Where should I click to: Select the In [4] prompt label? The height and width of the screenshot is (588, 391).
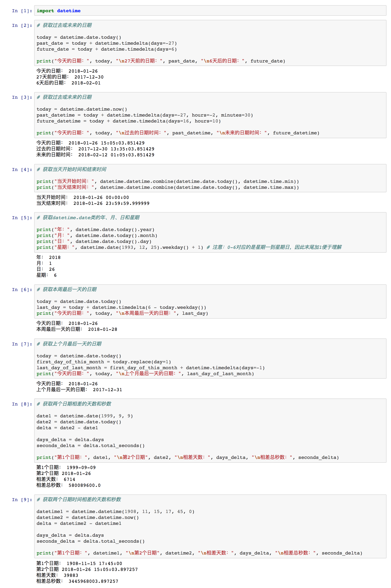pyautogui.click(x=22, y=170)
